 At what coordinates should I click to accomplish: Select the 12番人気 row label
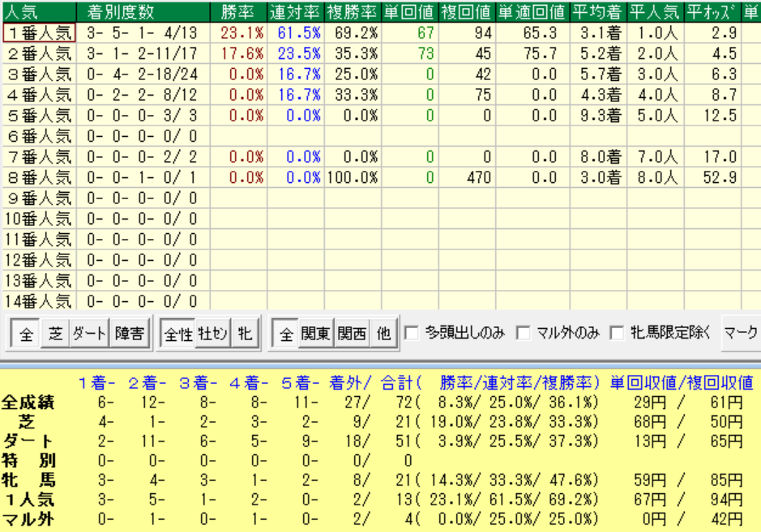40,260
